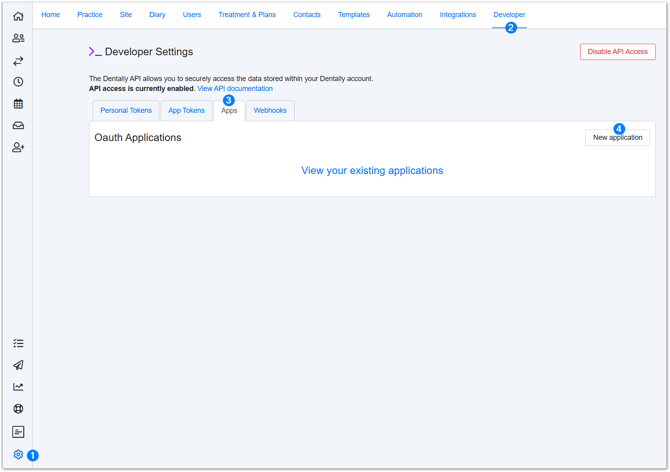Image resolution: width=670 pixels, height=472 pixels.
Task: Open the Integrations menu item
Action: pyautogui.click(x=458, y=15)
